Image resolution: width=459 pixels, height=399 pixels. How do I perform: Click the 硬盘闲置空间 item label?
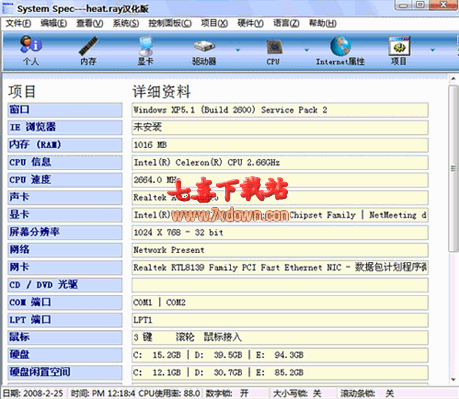click(x=65, y=372)
